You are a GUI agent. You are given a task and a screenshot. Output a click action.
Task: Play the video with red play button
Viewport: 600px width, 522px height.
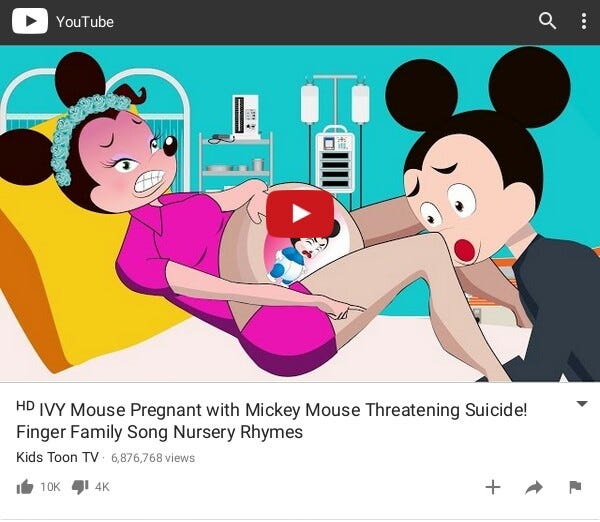click(300, 213)
